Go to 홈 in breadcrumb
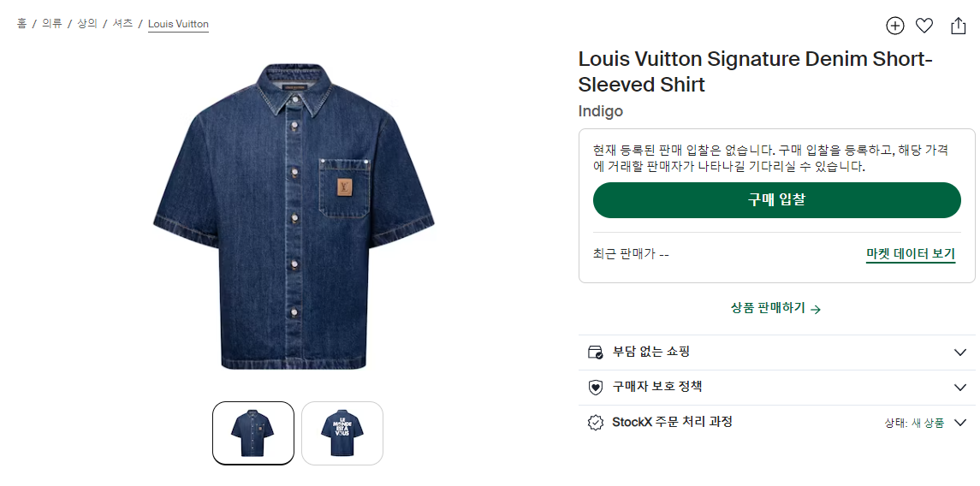 (x=21, y=24)
